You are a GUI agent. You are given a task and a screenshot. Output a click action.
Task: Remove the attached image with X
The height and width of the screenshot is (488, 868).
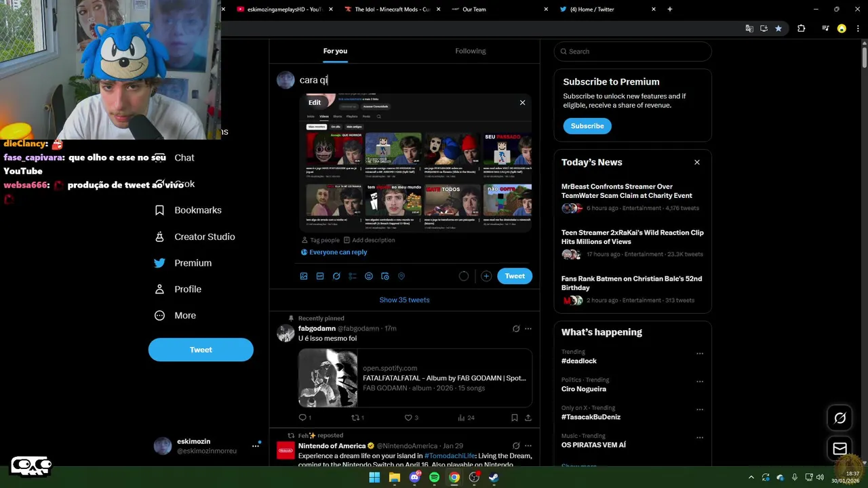(x=522, y=102)
